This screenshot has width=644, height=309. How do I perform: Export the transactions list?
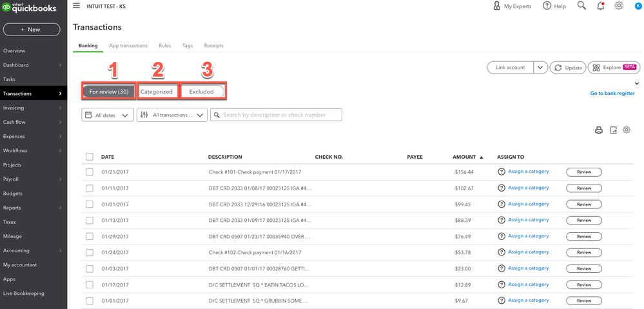[613, 131]
